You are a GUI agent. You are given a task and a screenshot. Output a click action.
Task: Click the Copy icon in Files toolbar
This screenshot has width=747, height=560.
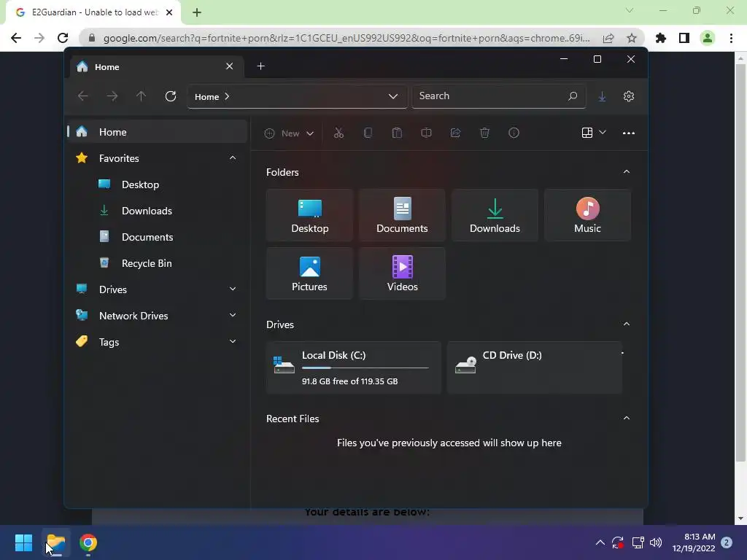(x=368, y=133)
